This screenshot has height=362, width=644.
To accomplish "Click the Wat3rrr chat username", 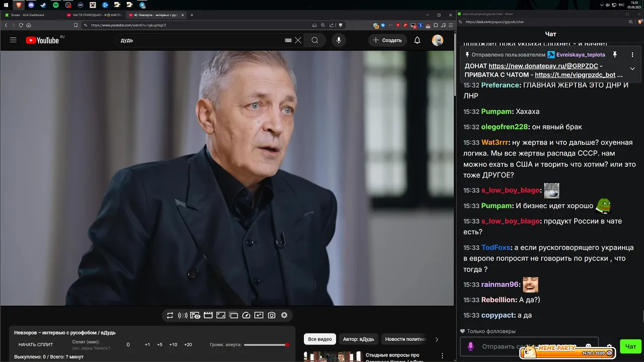I will (x=496, y=142).
